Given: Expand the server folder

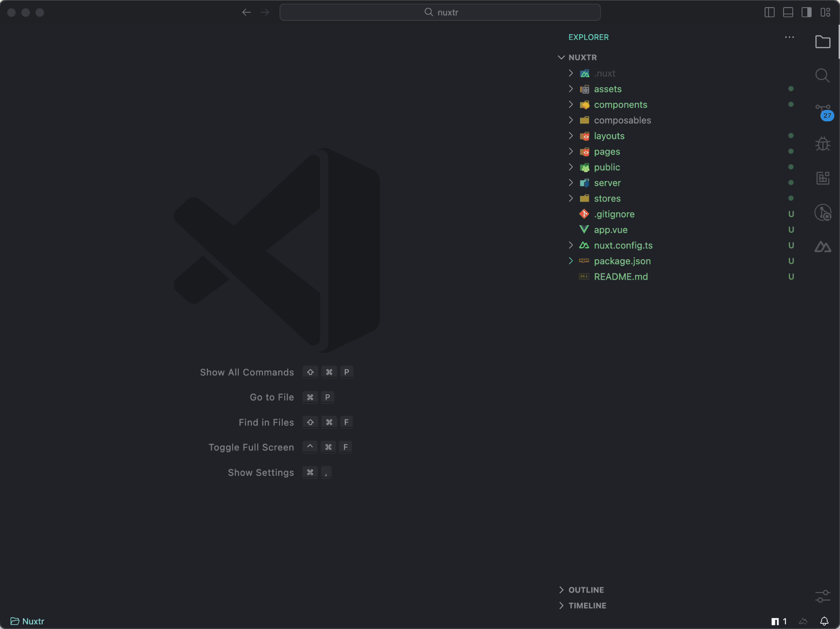Looking at the screenshot, I should click(571, 182).
